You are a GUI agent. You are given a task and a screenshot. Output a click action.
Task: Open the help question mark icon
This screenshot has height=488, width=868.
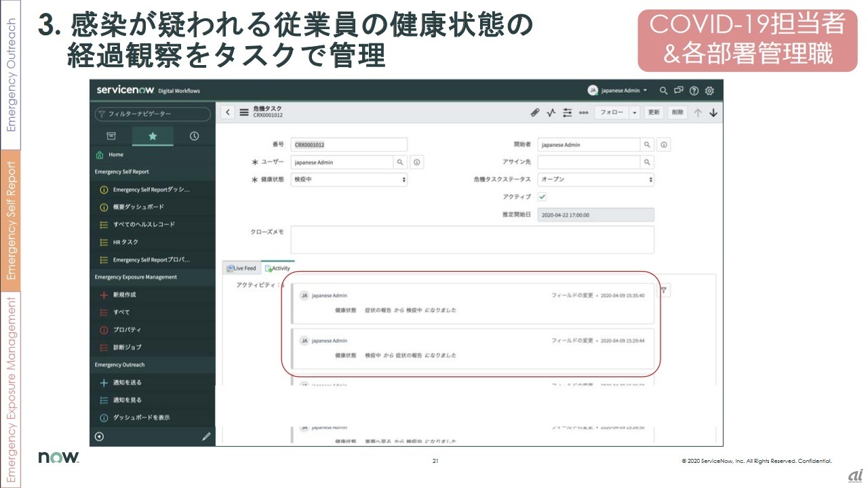(x=694, y=91)
